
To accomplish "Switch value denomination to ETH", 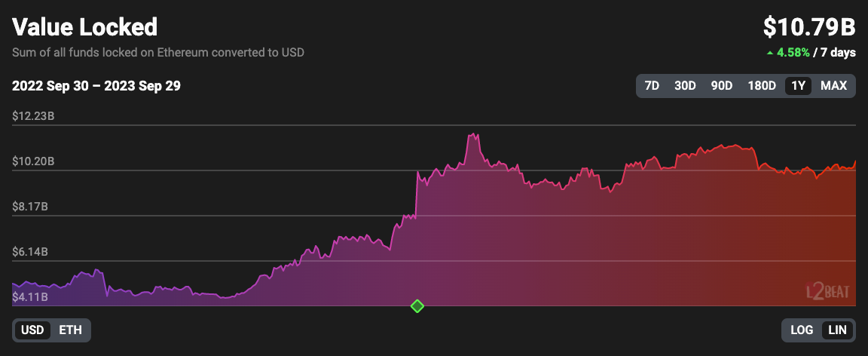I will (x=70, y=330).
